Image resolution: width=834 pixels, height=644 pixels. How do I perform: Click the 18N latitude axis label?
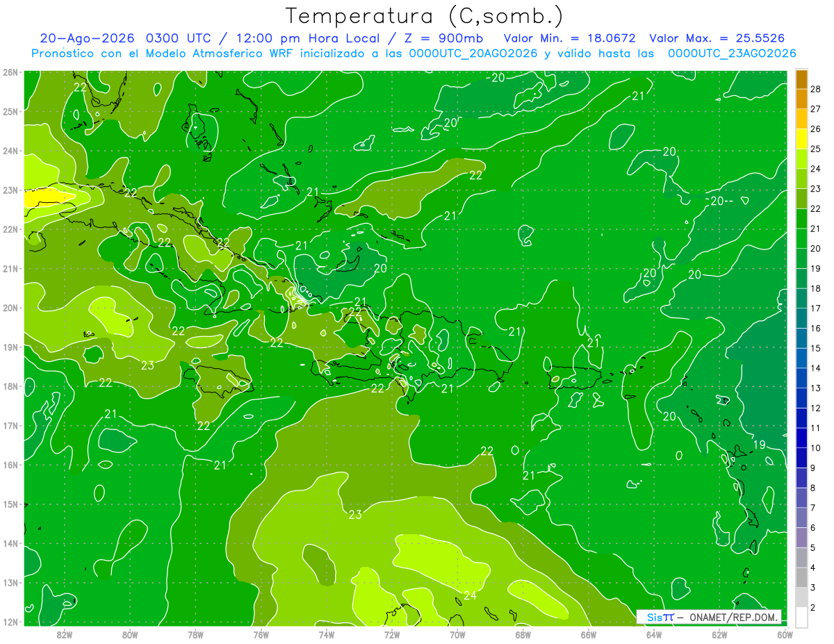10,386
